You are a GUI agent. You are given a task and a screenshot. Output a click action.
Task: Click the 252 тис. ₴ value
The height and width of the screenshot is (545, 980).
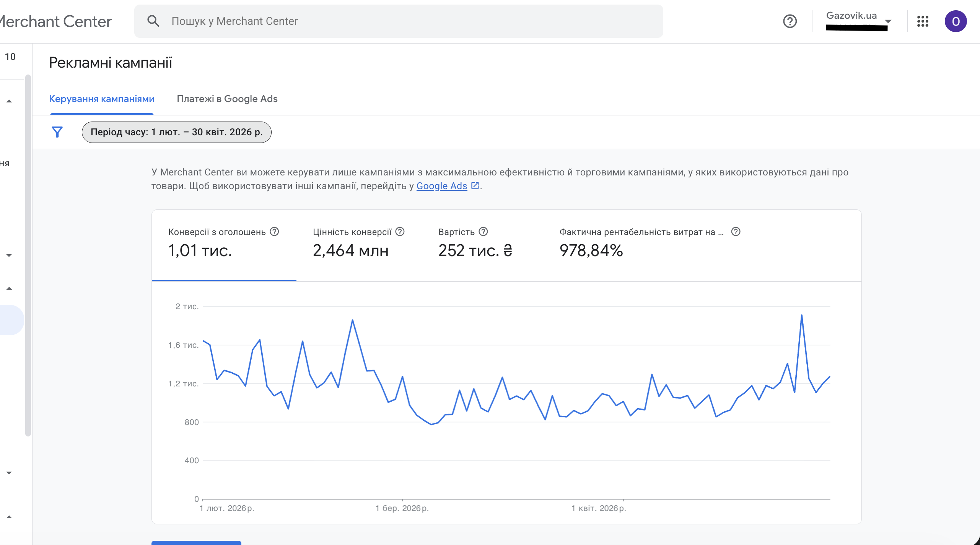[475, 251]
